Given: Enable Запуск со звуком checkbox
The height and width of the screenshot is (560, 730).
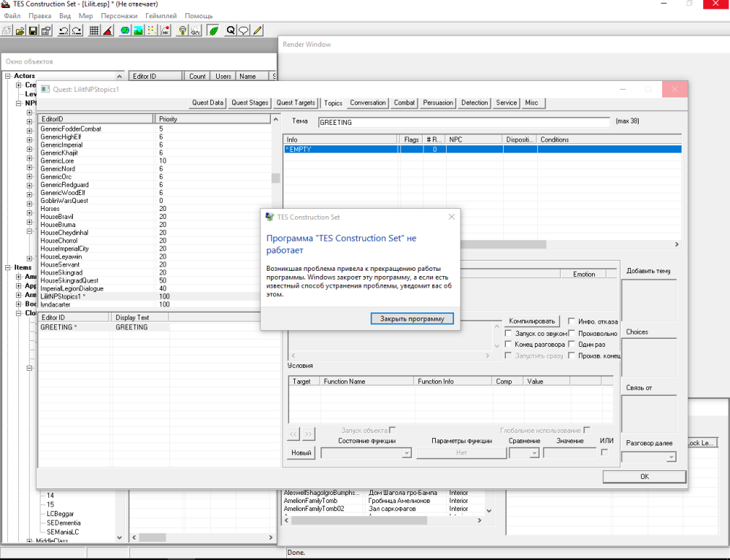Looking at the screenshot, I should 508,334.
